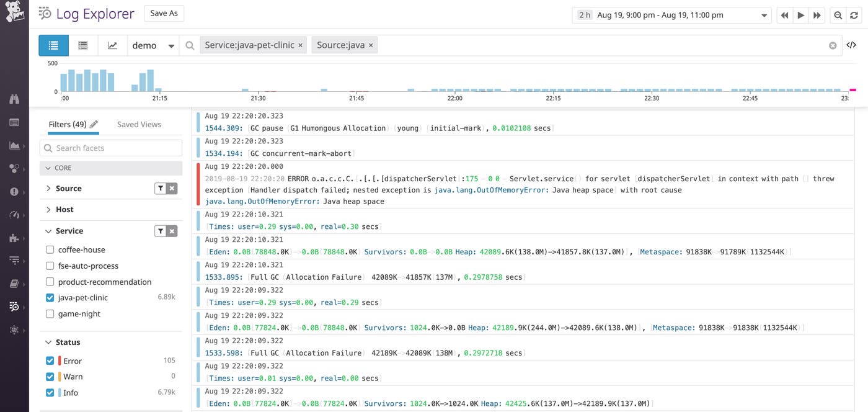868x412 pixels.
Task: Remove the Source:java filter pill
Action: [x=370, y=45]
